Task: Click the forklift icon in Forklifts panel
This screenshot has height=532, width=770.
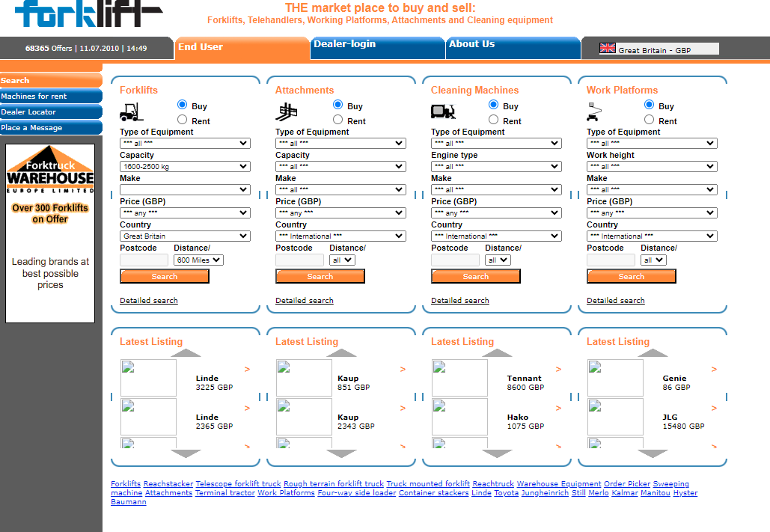Action: click(131, 112)
